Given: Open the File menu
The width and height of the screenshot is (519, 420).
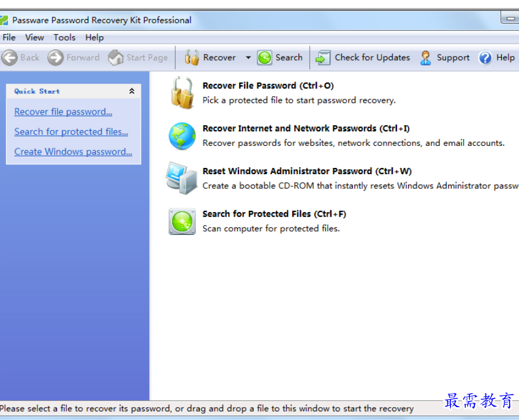Looking at the screenshot, I should point(9,37).
